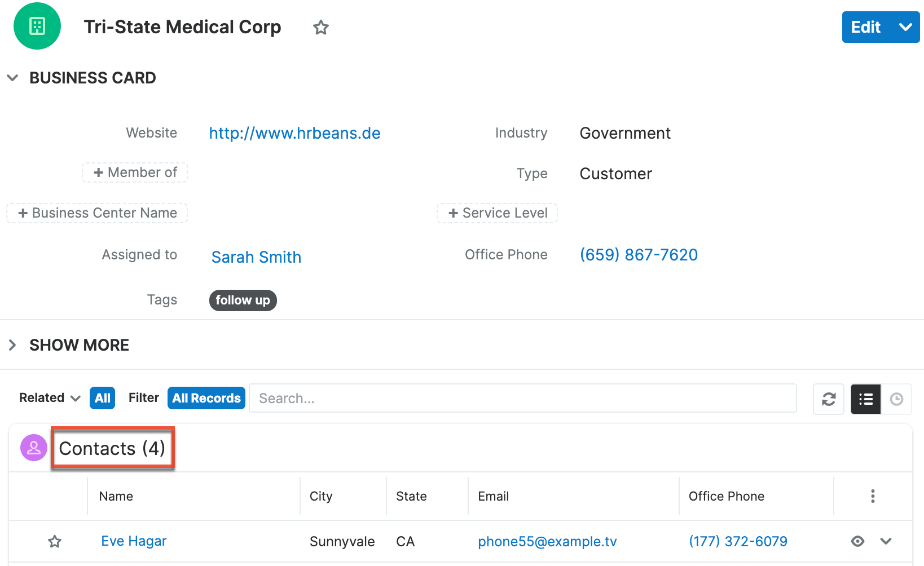Viewport: 924px width, 566px height.
Task: Click the subpanel Search field
Action: click(522, 399)
